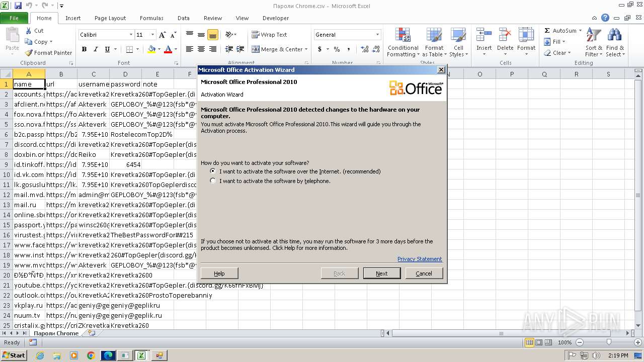The width and height of the screenshot is (644, 362).
Task: Expand the Clear dropdown
Action: pyautogui.click(x=569, y=53)
